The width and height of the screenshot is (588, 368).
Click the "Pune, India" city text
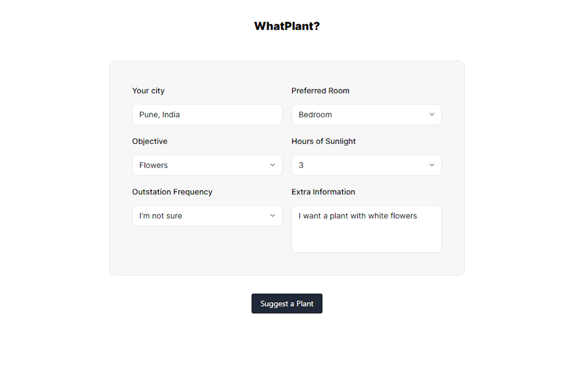point(160,115)
